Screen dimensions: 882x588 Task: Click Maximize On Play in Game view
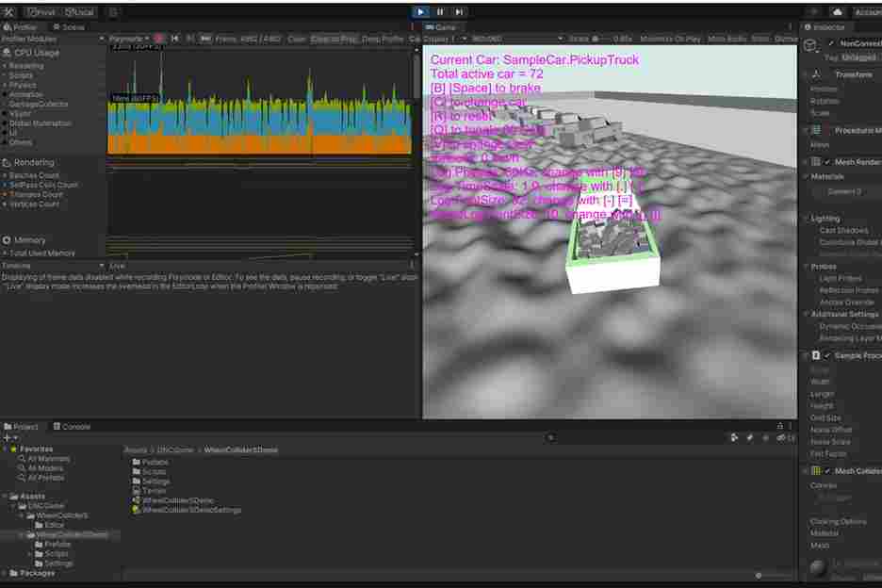tap(670, 39)
